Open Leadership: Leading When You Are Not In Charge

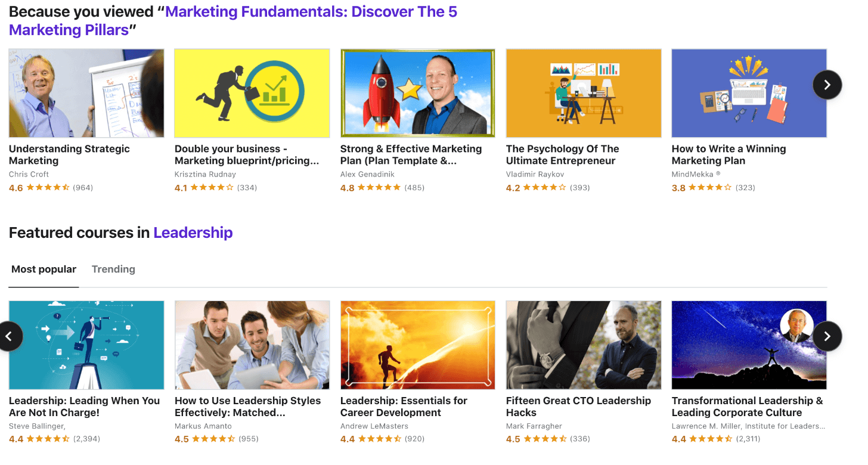(85, 407)
